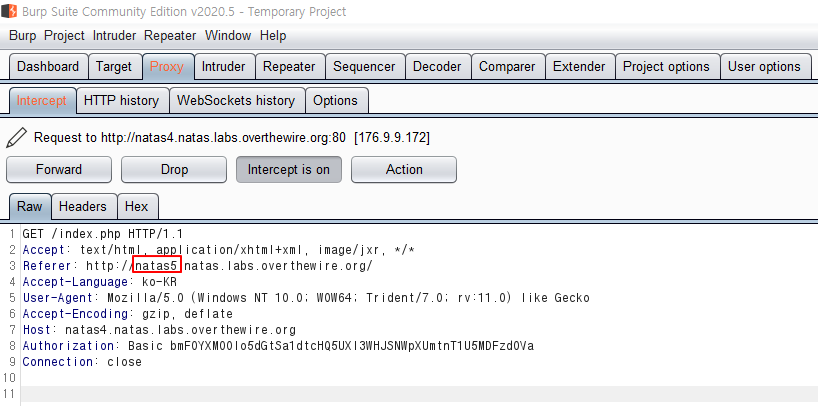Select the Proxy tab
818x407 pixels.
tap(167, 67)
